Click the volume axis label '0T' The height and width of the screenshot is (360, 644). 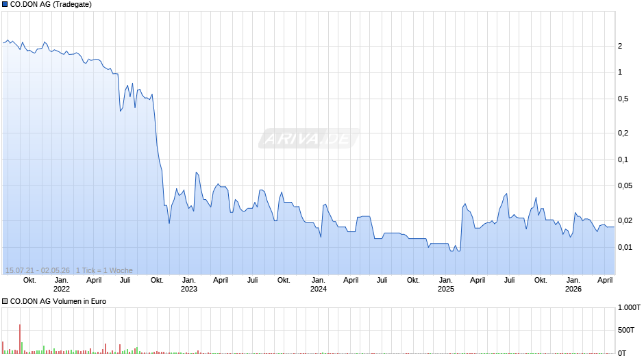(622, 353)
